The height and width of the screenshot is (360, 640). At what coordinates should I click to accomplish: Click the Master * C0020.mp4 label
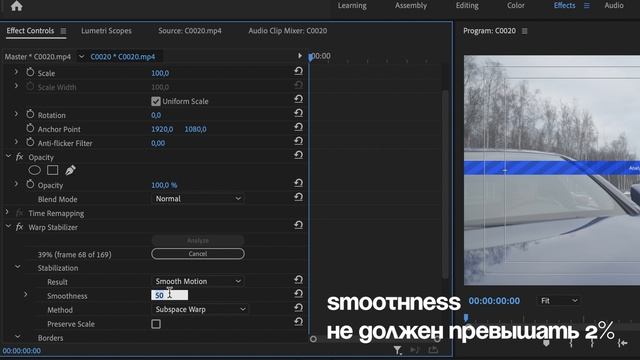pyautogui.click(x=38, y=57)
